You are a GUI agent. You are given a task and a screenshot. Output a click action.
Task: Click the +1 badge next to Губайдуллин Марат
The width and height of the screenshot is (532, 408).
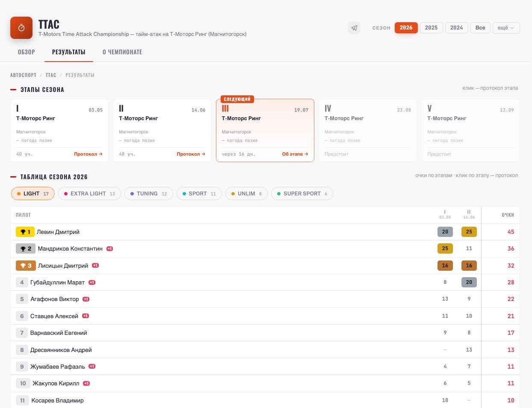tap(92, 282)
